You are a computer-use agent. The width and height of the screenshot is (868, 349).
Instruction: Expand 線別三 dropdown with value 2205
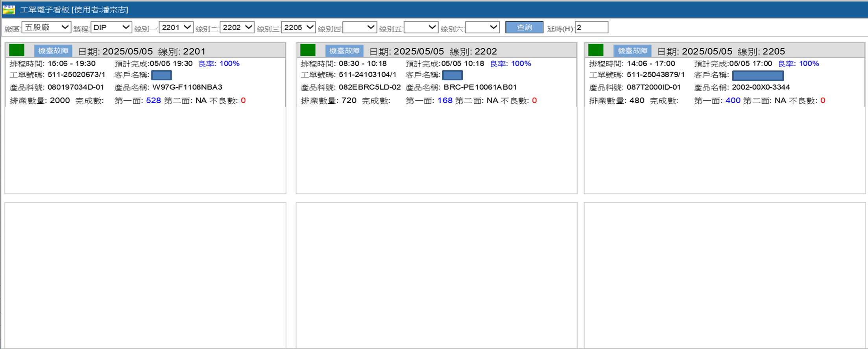[x=298, y=28]
